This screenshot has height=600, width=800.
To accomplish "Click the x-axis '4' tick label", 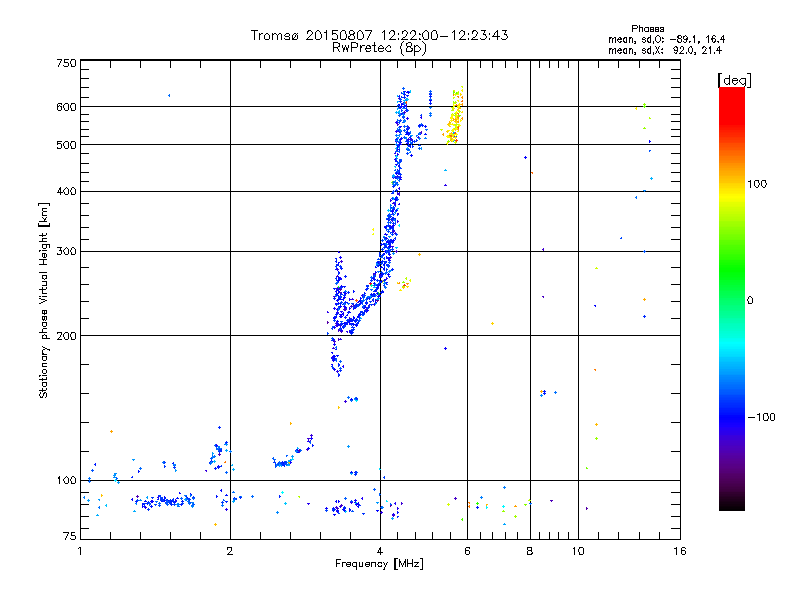I will pyautogui.click(x=380, y=551).
